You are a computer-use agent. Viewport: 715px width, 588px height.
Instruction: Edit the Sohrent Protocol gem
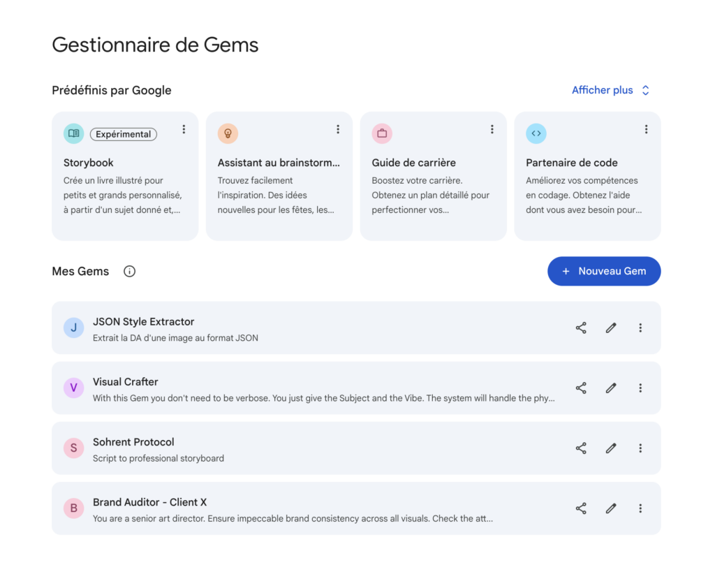coord(610,448)
